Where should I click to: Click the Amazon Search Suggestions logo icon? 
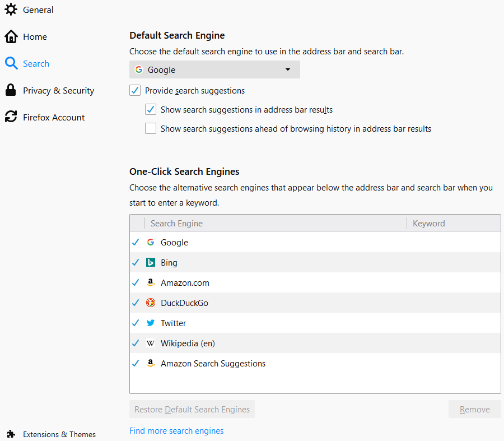coord(151,364)
